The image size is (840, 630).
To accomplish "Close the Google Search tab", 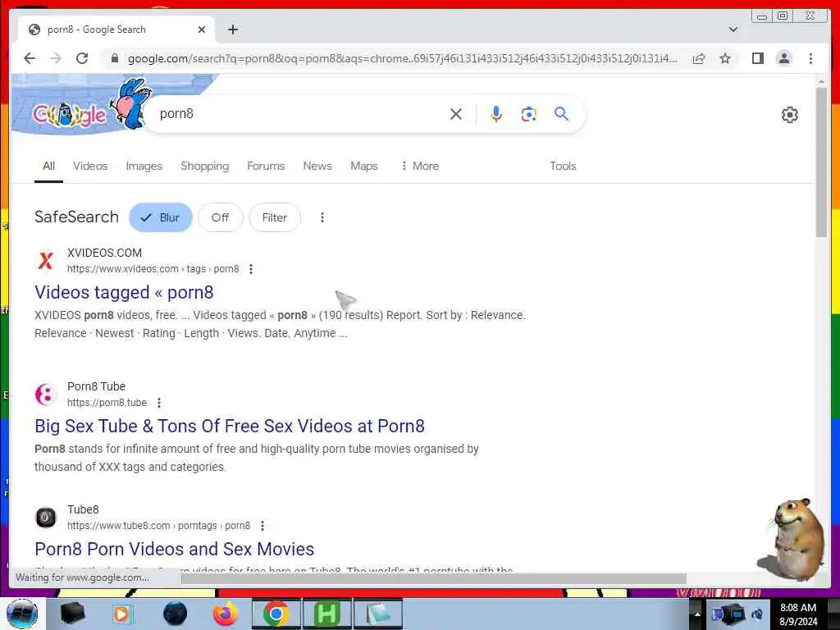I will 202,30.
